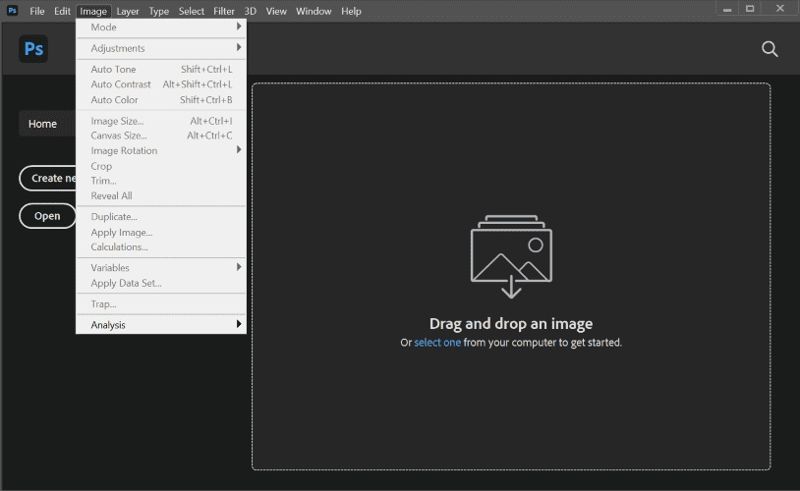Expand the Adjustments submenu
Image resolution: width=800 pixels, height=491 pixels.
coord(161,48)
